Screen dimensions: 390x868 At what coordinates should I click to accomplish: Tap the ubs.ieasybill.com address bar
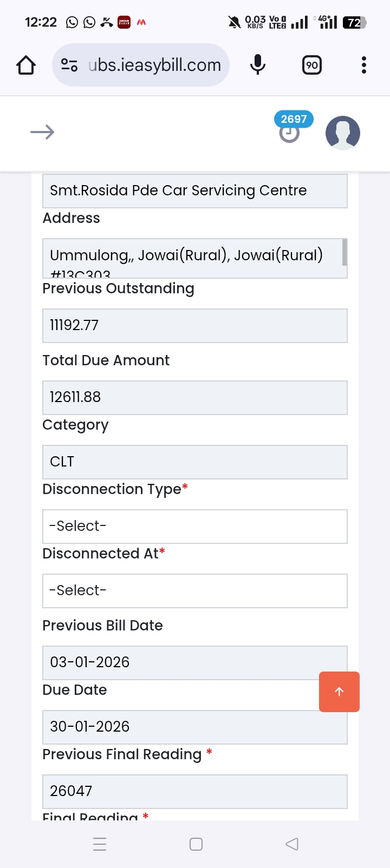[x=154, y=65]
